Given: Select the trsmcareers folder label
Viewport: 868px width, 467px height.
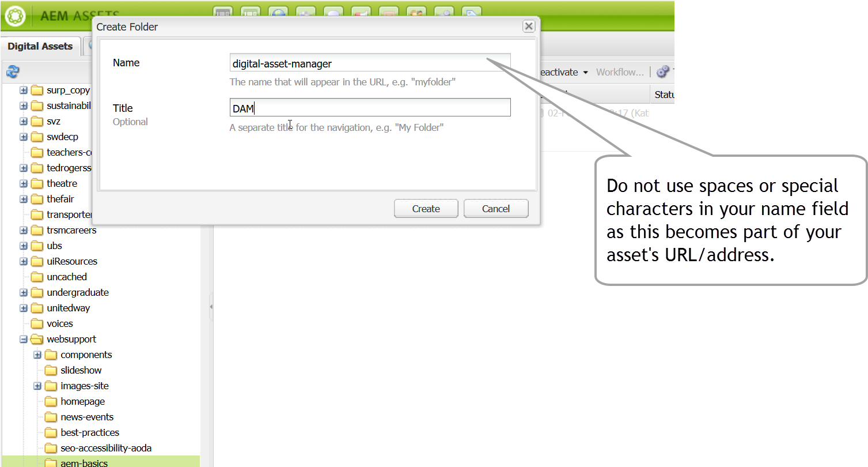Looking at the screenshot, I should coord(71,230).
